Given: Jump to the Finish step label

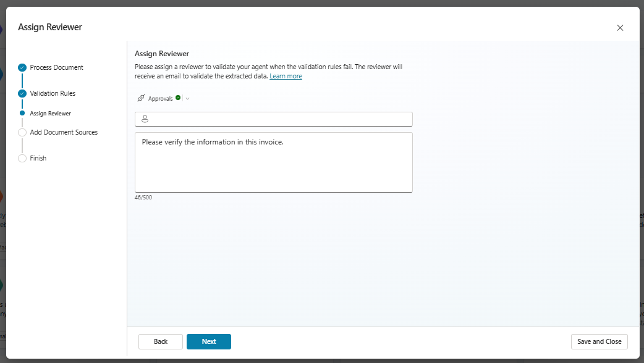Looking at the screenshot, I should pos(38,158).
